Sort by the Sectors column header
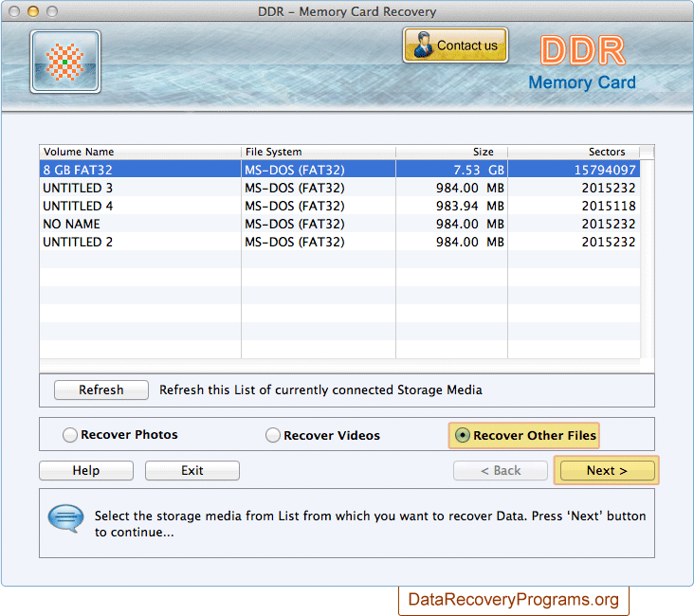Image resolution: width=694 pixels, height=616 pixels. click(574, 152)
